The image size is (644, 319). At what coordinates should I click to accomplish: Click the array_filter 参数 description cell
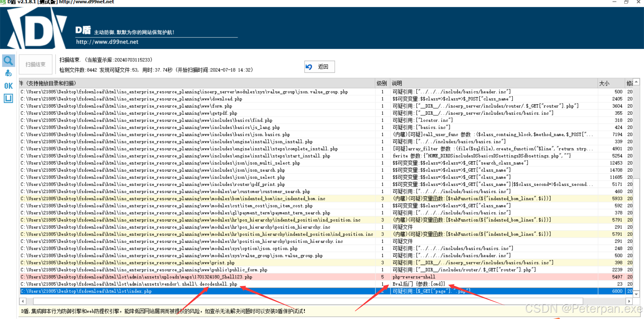click(x=494, y=149)
